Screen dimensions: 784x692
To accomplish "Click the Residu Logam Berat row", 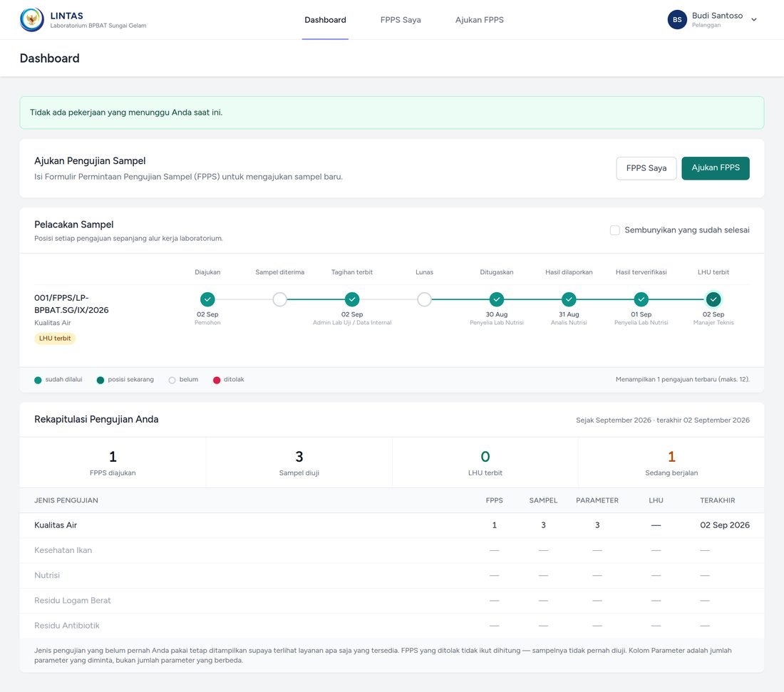I will click(x=392, y=601).
